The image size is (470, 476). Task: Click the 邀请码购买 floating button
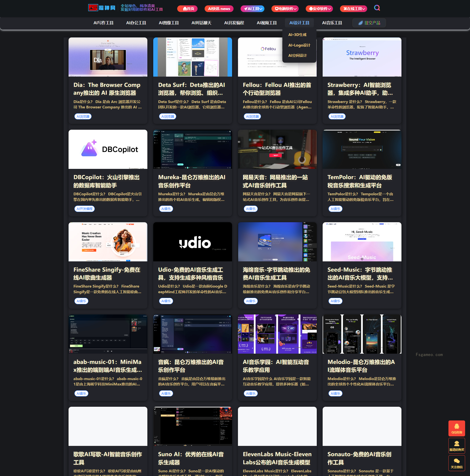pyautogui.click(x=457, y=445)
